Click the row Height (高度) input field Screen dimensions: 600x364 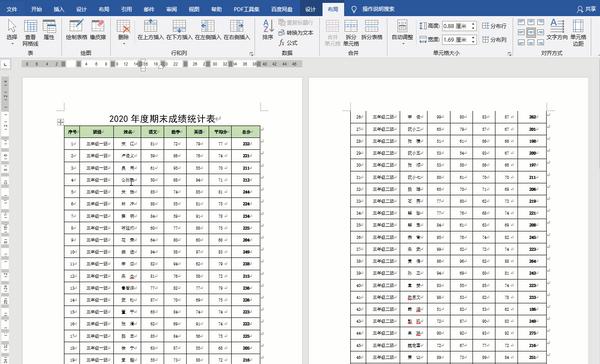[x=456, y=26]
